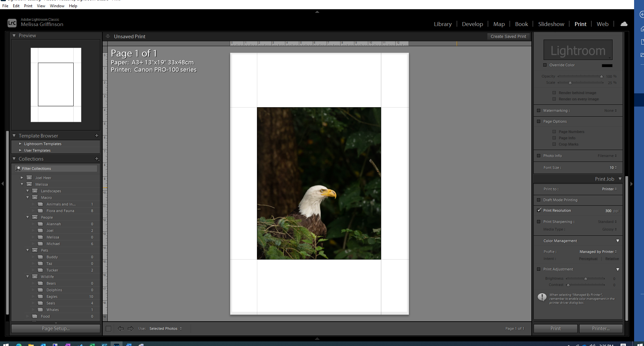Enable Draft Mode Printing checkbox

click(539, 200)
